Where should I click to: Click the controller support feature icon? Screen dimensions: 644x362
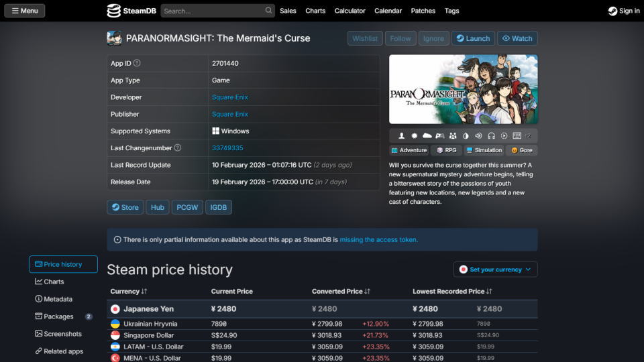click(439, 136)
